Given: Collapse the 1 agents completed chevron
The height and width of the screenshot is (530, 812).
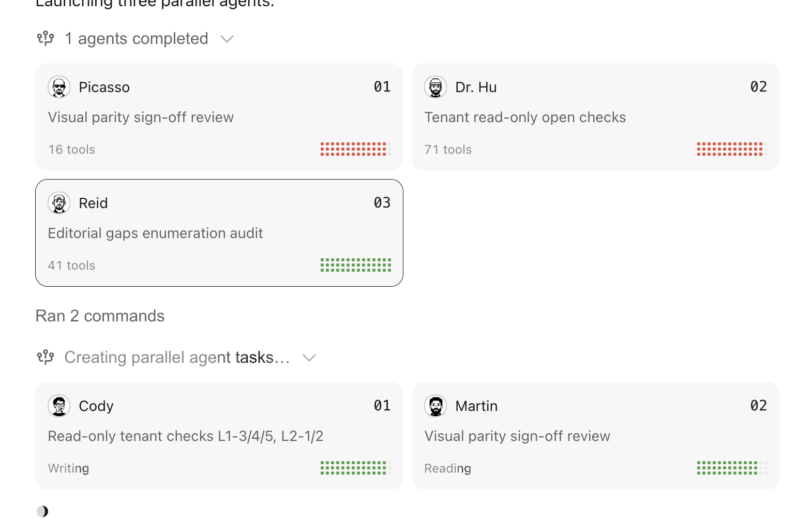Looking at the screenshot, I should coord(227,39).
